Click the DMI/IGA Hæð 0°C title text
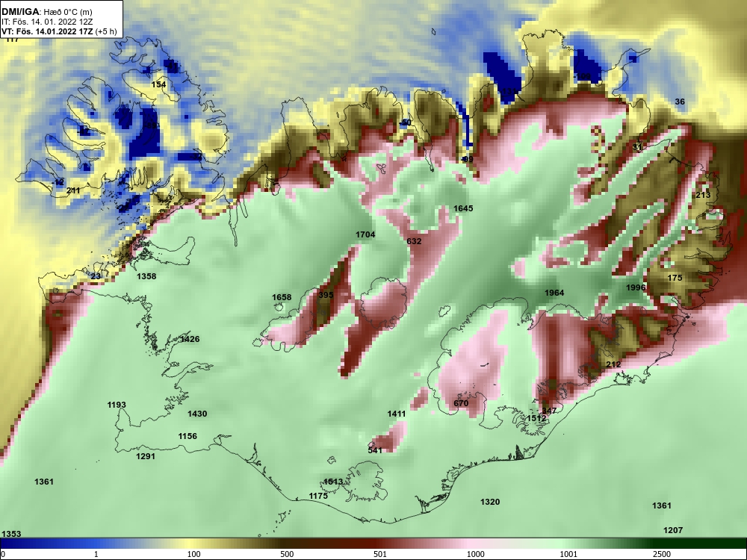 [x=47, y=12]
